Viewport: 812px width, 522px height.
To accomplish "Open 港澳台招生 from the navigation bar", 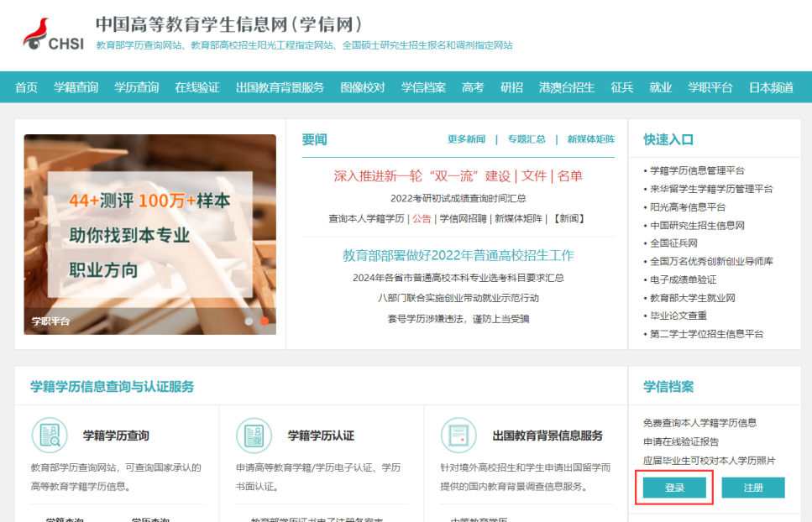I will click(x=567, y=87).
